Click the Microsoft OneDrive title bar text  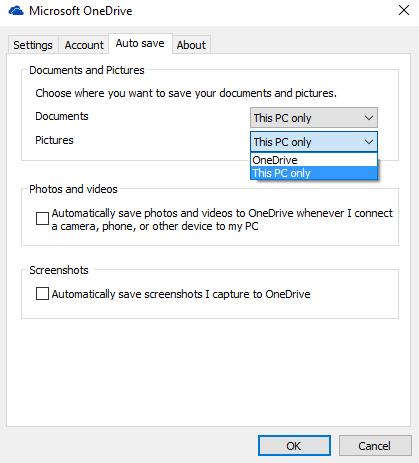[81, 11]
